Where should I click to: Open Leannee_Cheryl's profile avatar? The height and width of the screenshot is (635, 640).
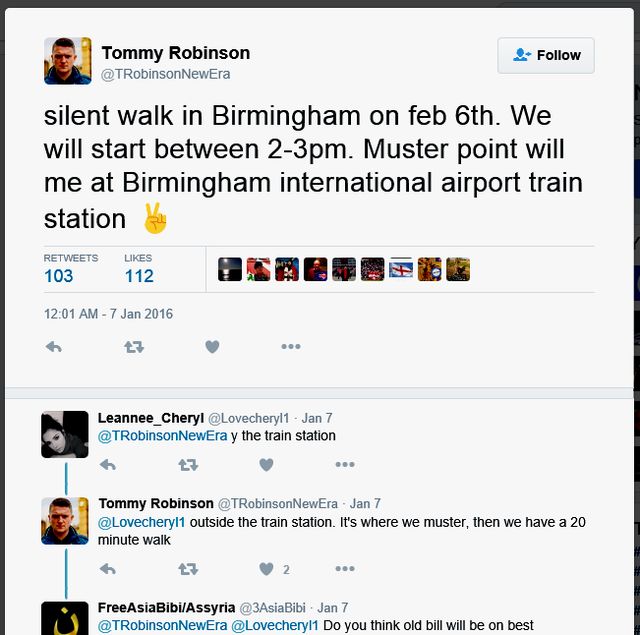coord(65,434)
